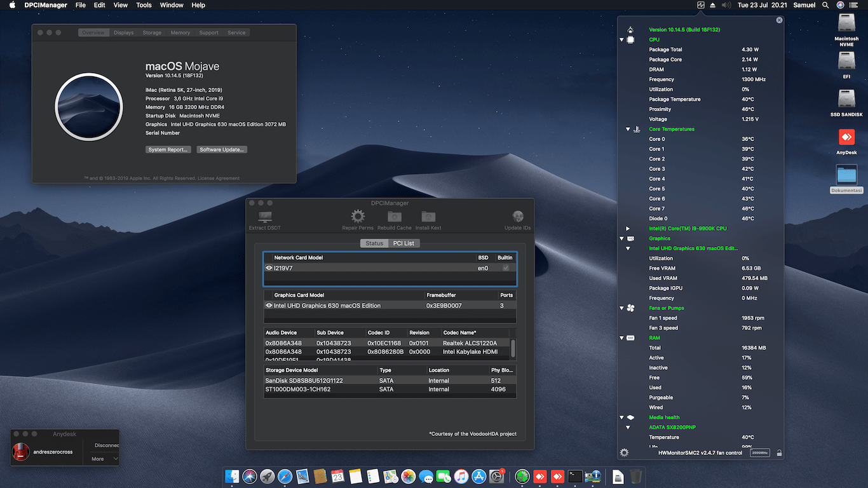The image size is (868, 488).
Task: Select the Realtek ALCS1220A codec row
Action: [387, 343]
